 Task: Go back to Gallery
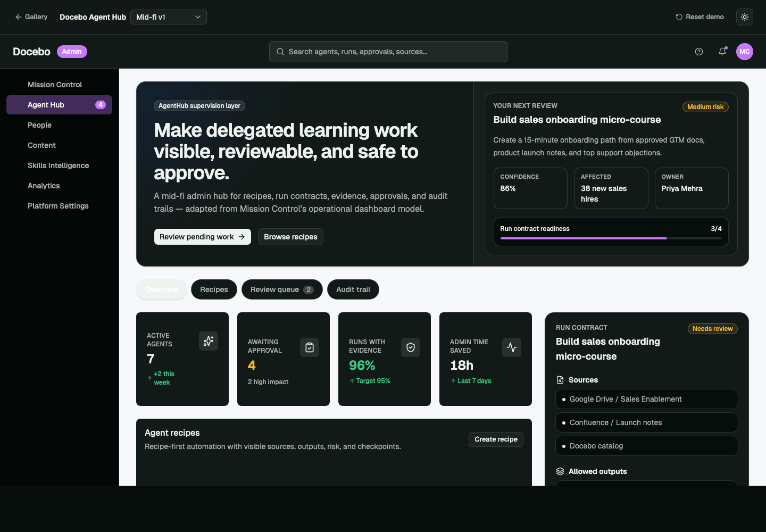[31, 17]
